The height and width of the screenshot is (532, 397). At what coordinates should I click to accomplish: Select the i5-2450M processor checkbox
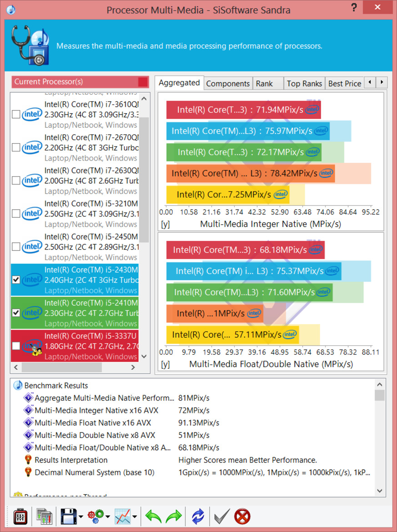pyautogui.click(x=16, y=246)
